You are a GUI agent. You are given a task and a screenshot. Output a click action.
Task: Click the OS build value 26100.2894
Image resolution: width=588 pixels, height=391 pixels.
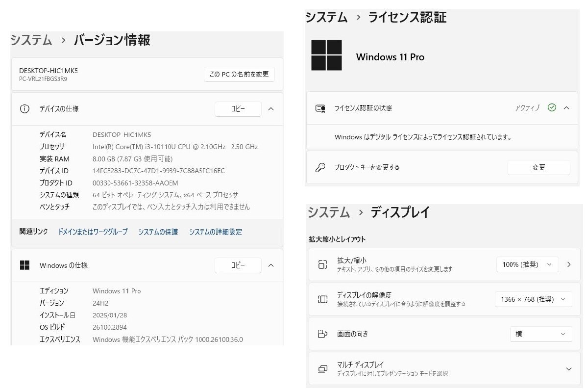click(x=110, y=327)
